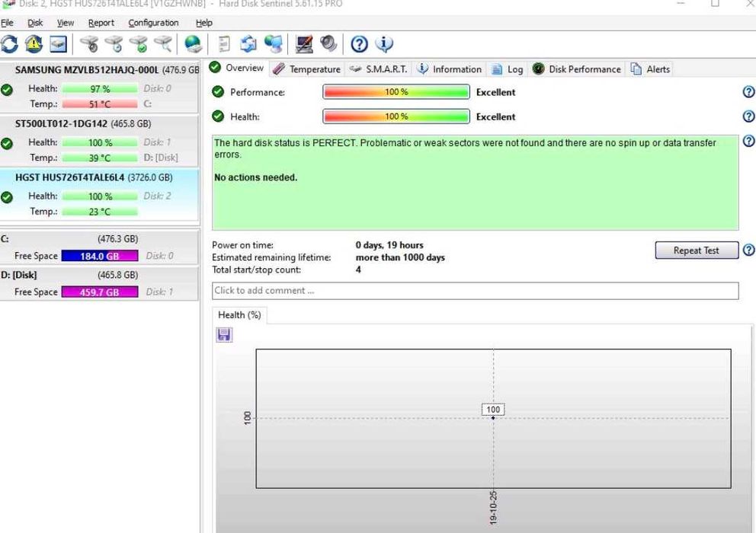Screen dimensions: 756x533
Task: Click the green disk status message box
Action: (x=475, y=183)
